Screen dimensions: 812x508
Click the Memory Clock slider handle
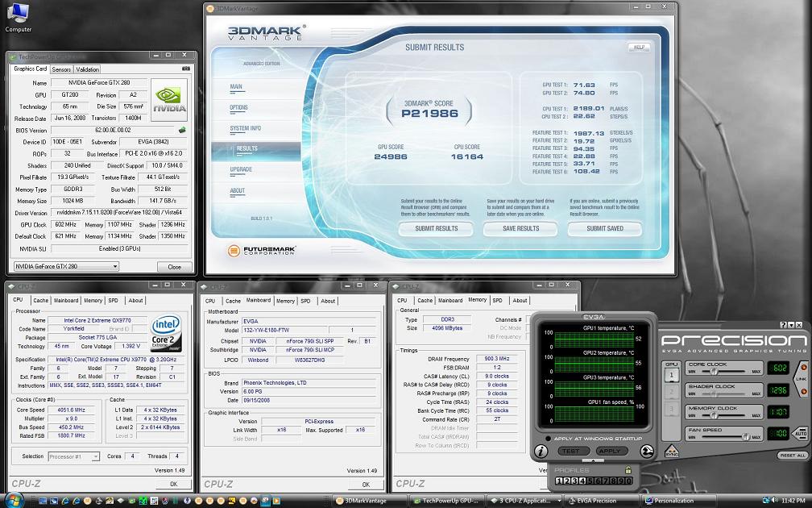(714, 415)
